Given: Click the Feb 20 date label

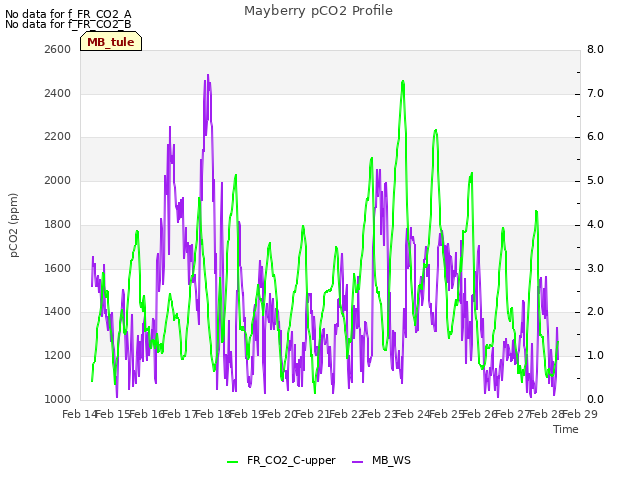Looking at the screenshot, I should 280,414.
